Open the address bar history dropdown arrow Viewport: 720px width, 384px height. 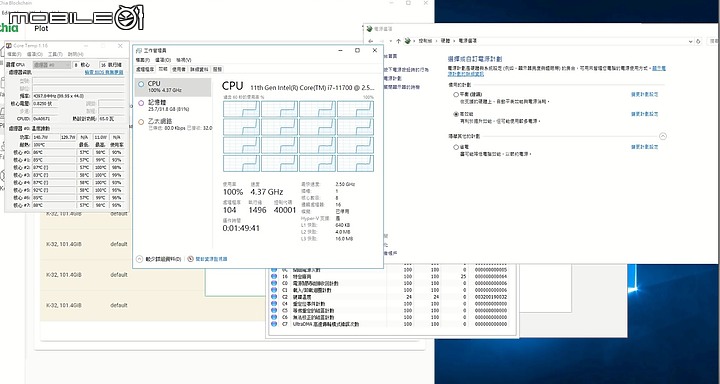click(691, 41)
